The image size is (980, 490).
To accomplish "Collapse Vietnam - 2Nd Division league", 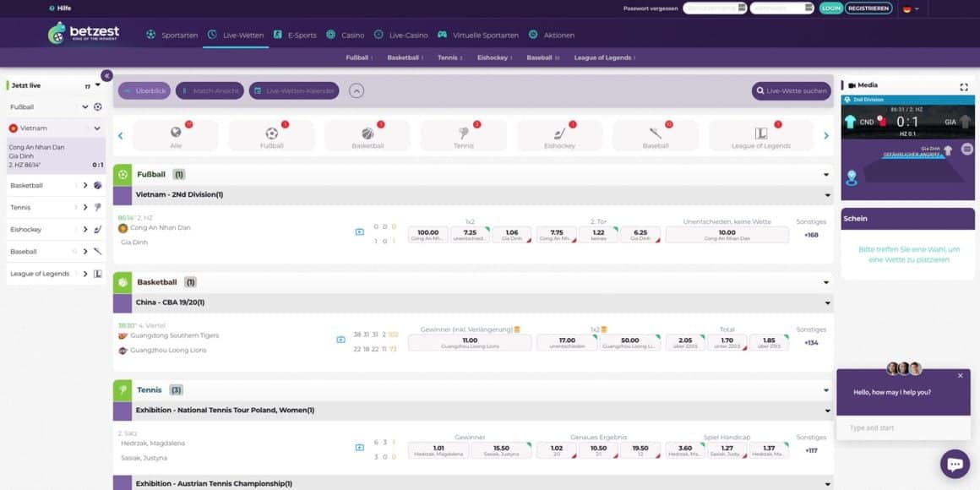I will [827, 195].
